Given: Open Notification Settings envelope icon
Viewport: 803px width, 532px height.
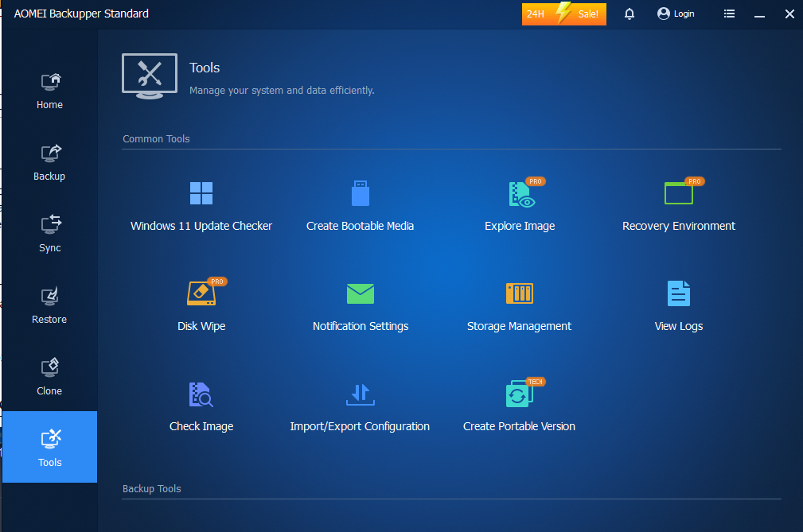Looking at the screenshot, I should coord(360,293).
